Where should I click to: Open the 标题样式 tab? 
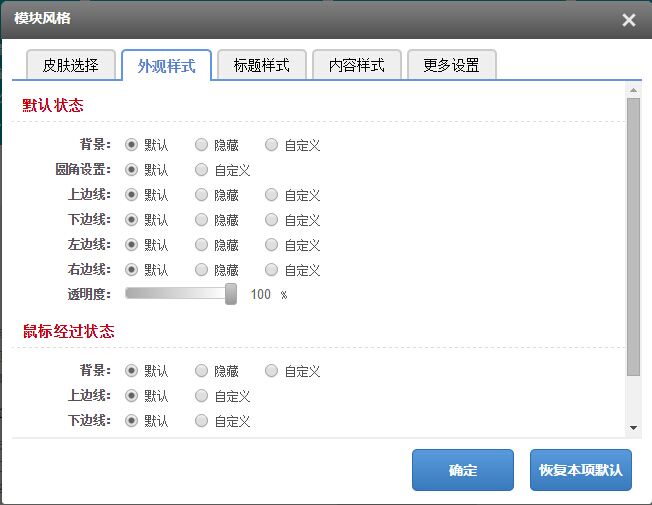[x=261, y=66]
